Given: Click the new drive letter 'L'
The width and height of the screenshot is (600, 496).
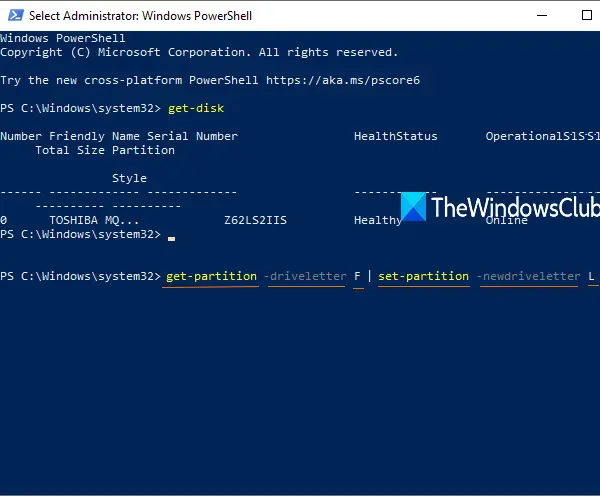Looking at the screenshot, I should pos(591,276).
